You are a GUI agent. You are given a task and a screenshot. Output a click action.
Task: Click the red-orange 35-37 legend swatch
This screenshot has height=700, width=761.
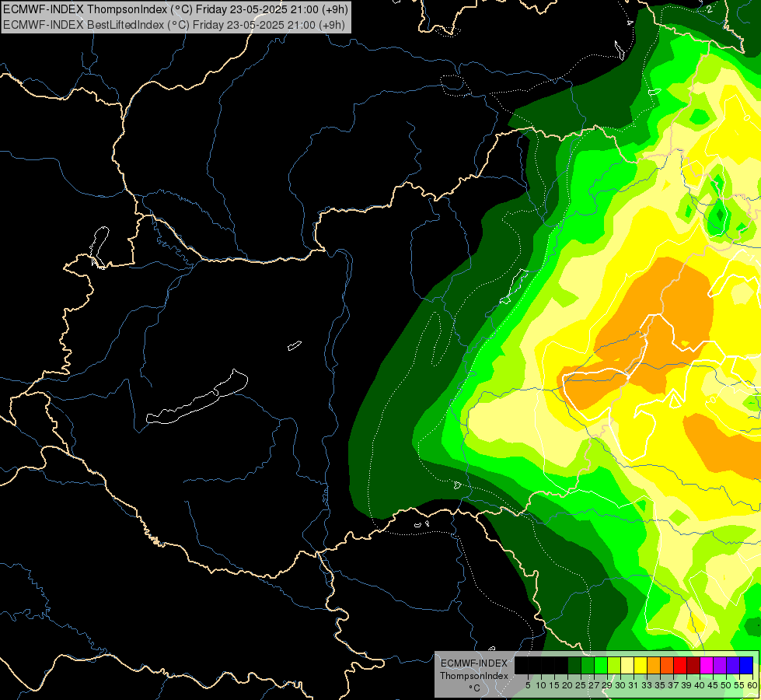tap(667, 665)
